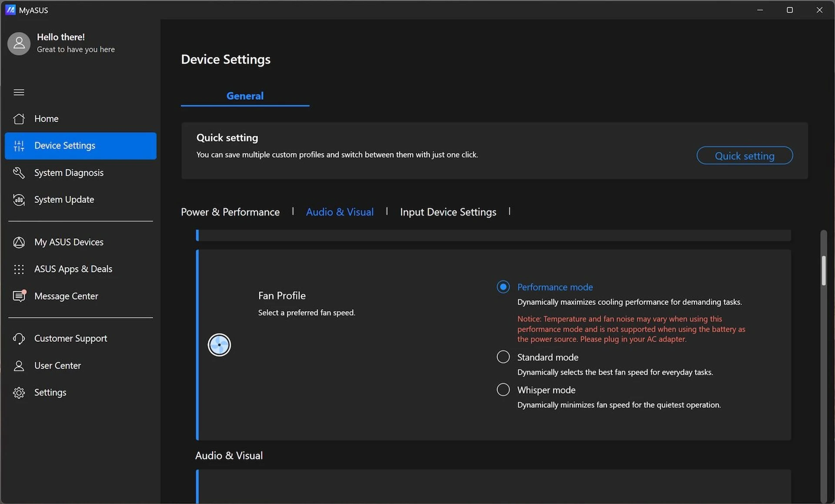Click the MyASUS logo in title bar
This screenshot has width=835, height=504.
point(10,10)
